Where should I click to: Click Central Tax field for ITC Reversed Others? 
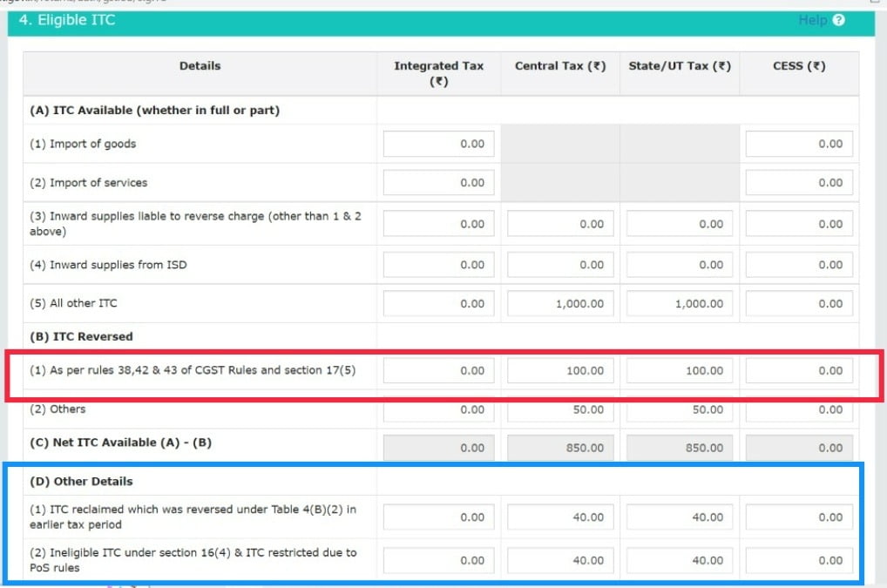559,409
